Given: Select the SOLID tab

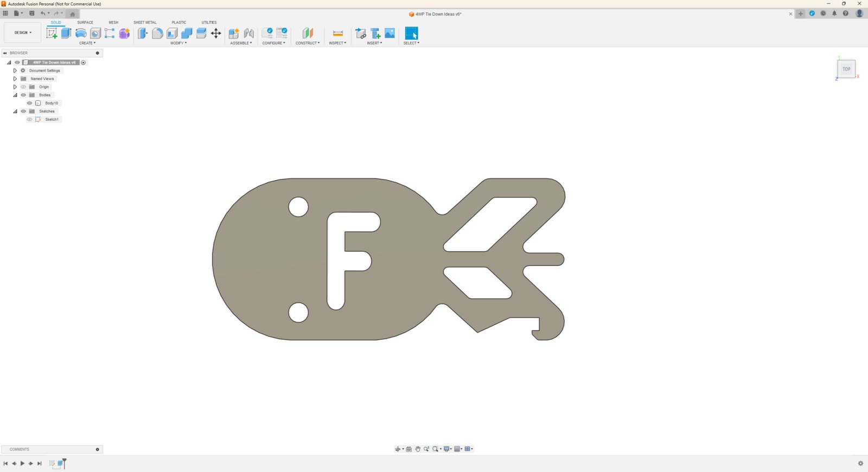Looking at the screenshot, I should point(56,22).
